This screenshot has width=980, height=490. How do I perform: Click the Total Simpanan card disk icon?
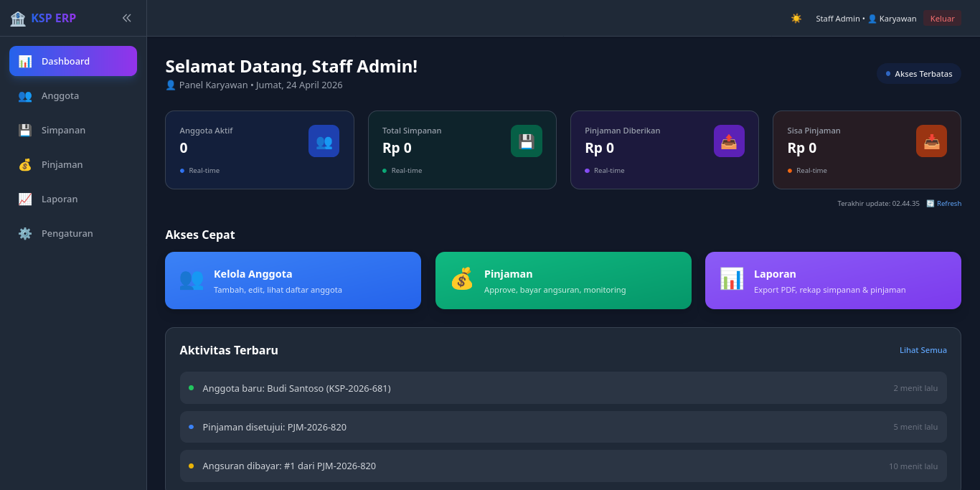(527, 141)
